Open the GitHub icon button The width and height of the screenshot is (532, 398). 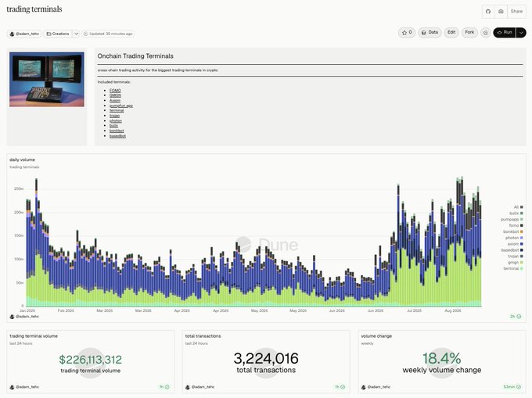[488, 12]
